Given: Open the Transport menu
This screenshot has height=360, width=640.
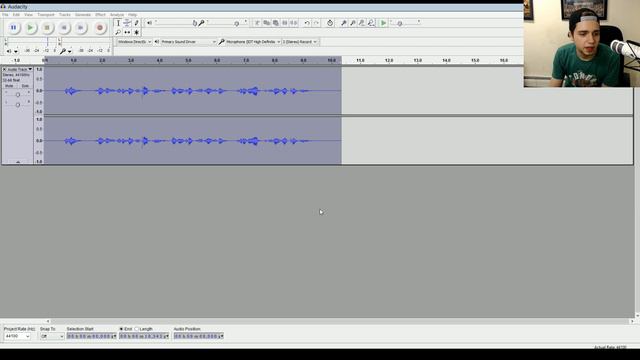Looking at the screenshot, I should point(46,15).
